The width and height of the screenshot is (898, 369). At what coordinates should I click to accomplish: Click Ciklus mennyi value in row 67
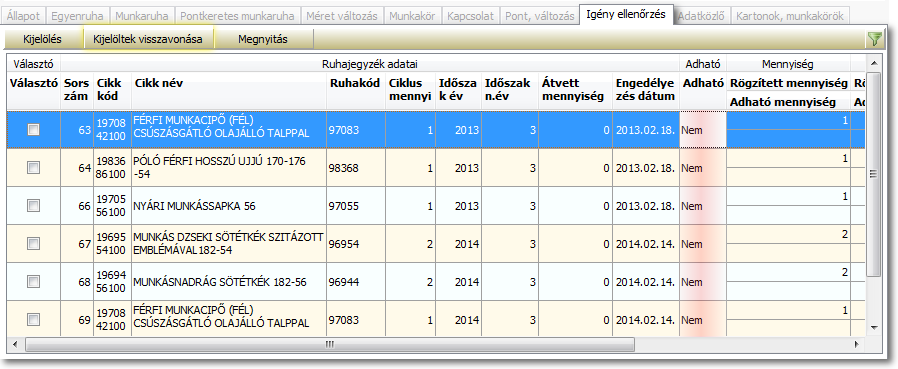410,244
